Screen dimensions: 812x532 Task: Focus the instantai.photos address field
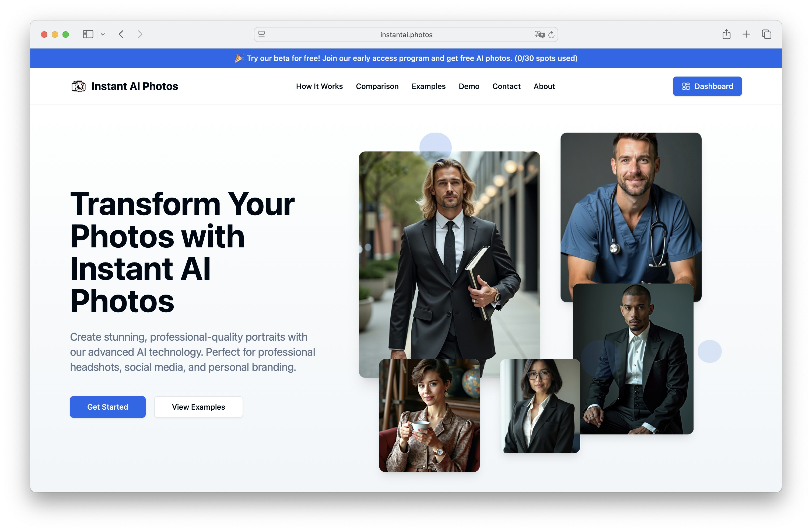(406, 34)
